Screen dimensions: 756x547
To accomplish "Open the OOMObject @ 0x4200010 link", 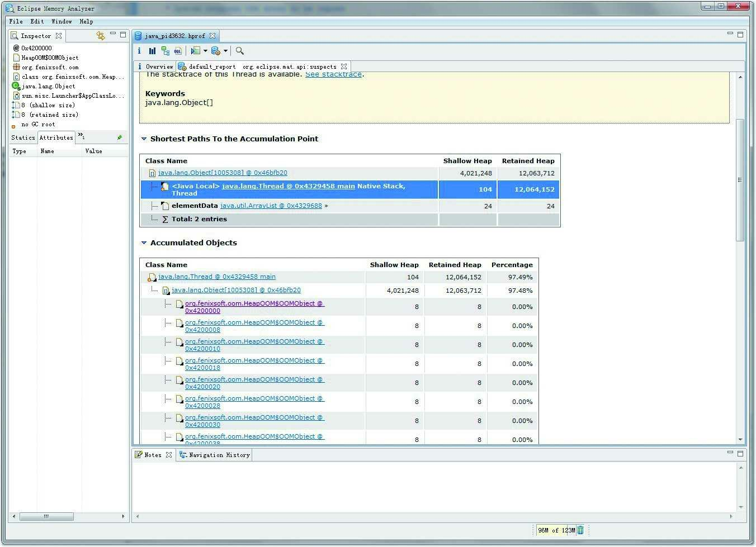I will pos(254,345).
